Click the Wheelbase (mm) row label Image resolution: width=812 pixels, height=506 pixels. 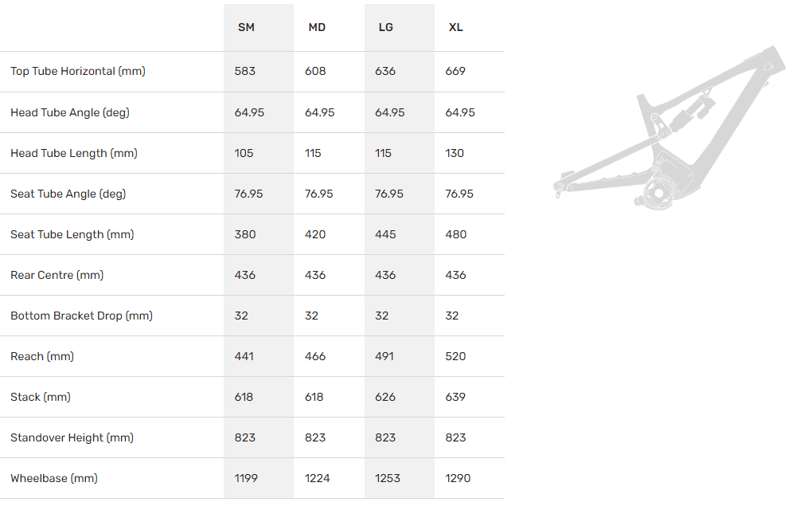[x=54, y=479]
